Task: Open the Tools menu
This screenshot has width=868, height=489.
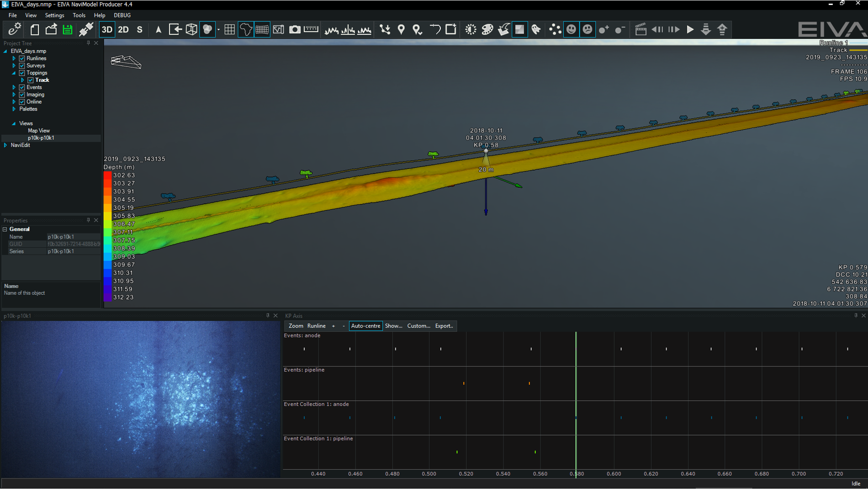Action: point(79,15)
